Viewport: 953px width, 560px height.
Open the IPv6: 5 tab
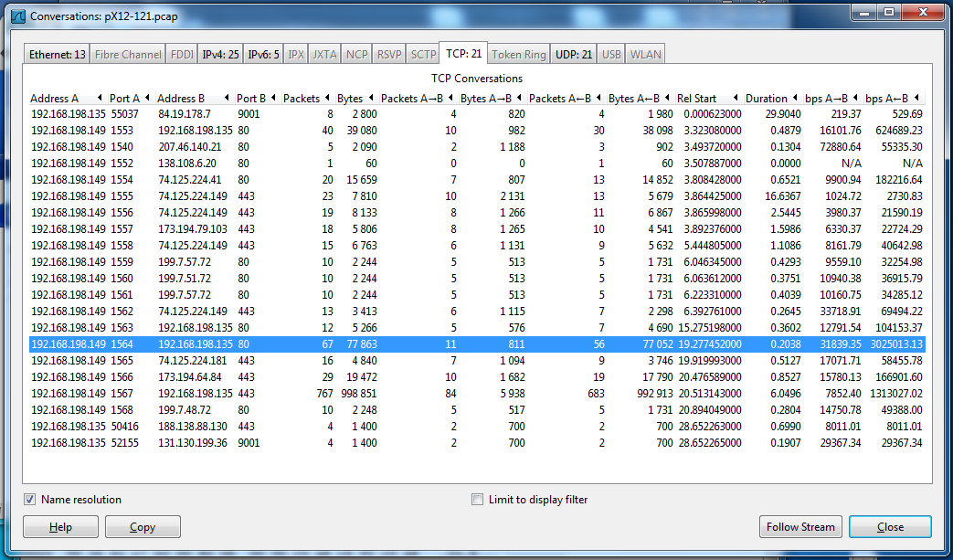pyautogui.click(x=264, y=55)
